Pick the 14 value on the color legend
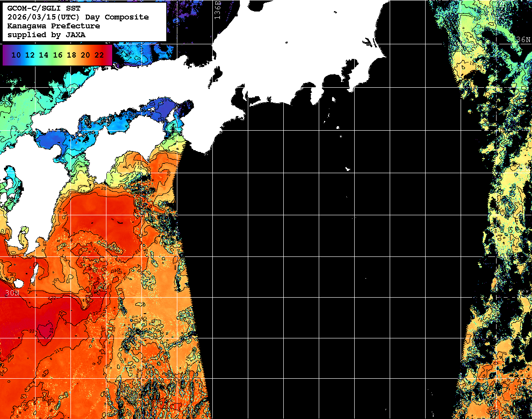This screenshot has width=532, height=419. pyautogui.click(x=43, y=55)
